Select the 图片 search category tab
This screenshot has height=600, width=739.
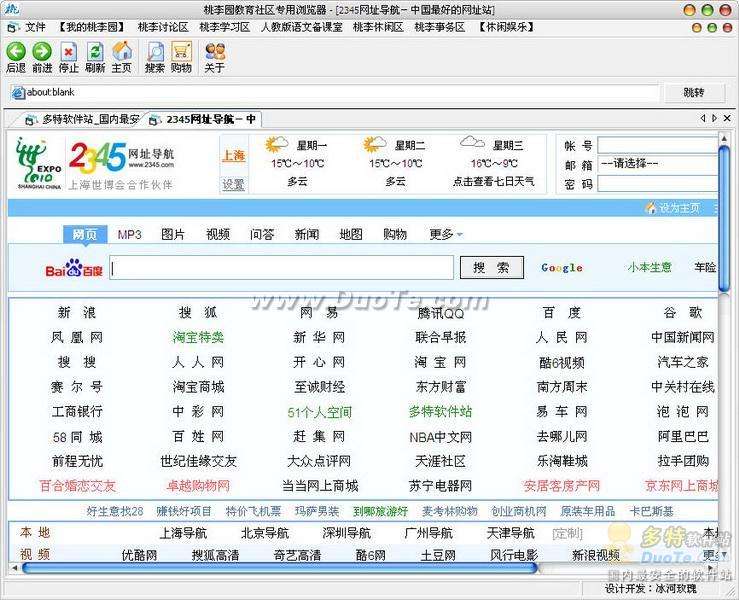tap(173, 234)
